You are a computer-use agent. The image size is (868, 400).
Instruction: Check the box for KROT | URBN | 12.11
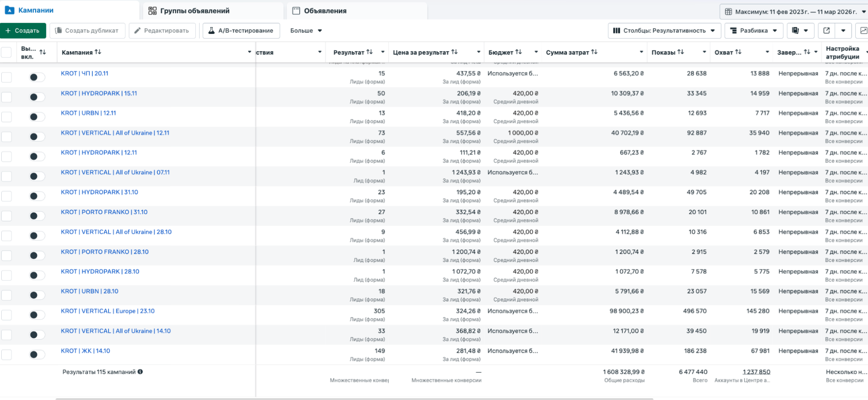7,117
